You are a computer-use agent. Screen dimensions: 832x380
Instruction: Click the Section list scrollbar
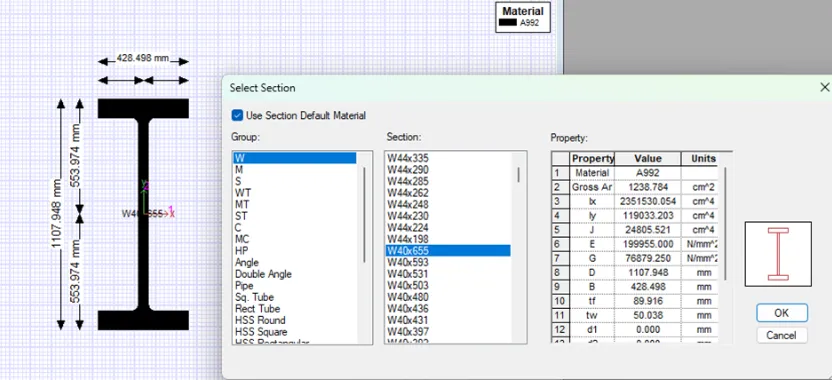click(x=518, y=175)
